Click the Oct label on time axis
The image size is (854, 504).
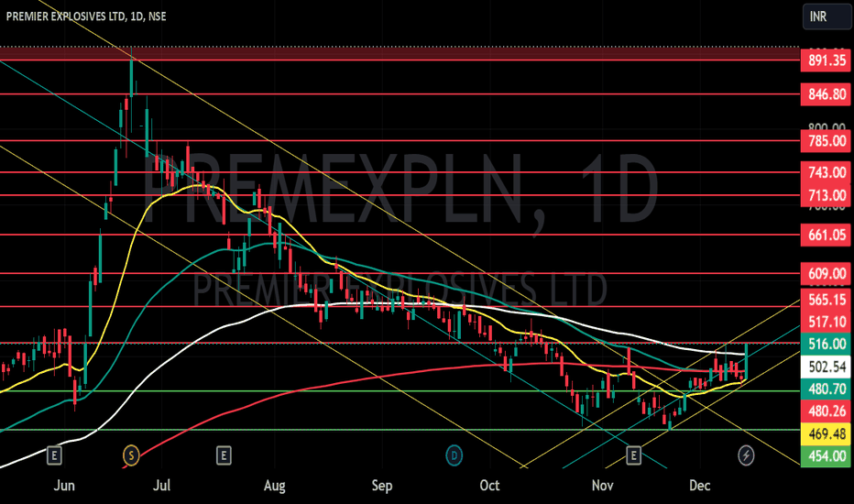point(489,485)
